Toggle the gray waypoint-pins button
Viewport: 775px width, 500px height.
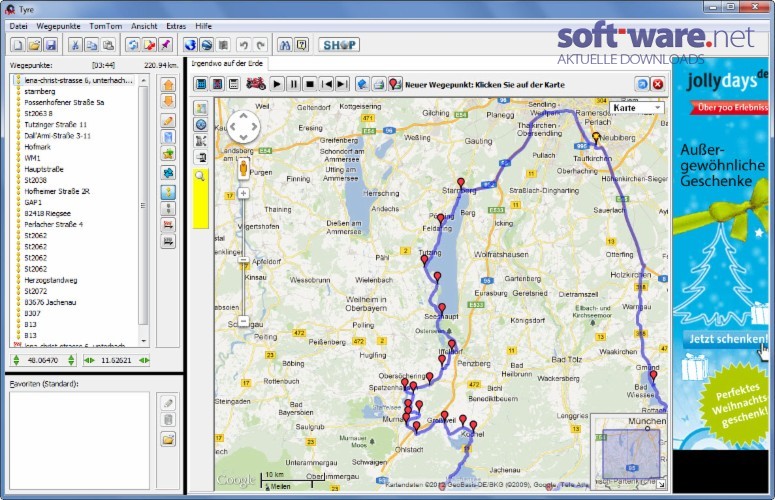tap(168, 208)
